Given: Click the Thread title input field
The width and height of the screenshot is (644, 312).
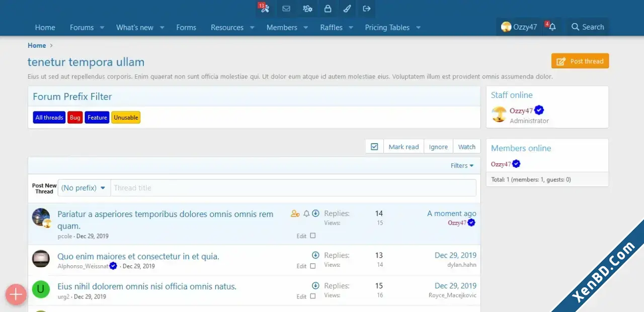Looking at the screenshot, I should [x=293, y=188].
